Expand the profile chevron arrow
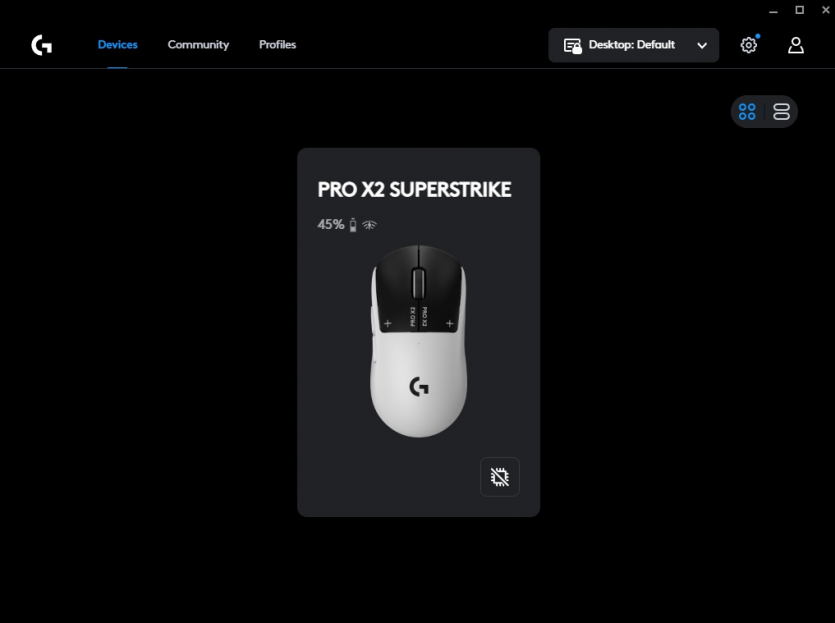The height and width of the screenshot is (623, 835). [702, 46]
